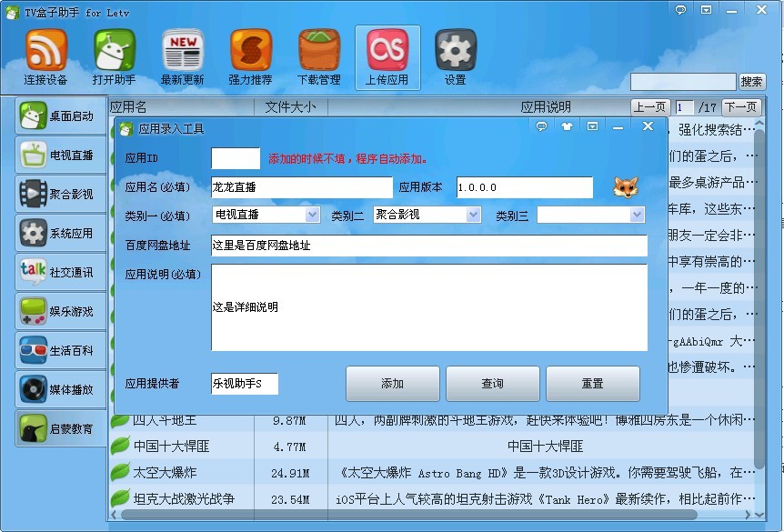This screenshot has height=532, width=784.
Task: Click the 百度网盘地址 input field
Action: pos(429,245)
